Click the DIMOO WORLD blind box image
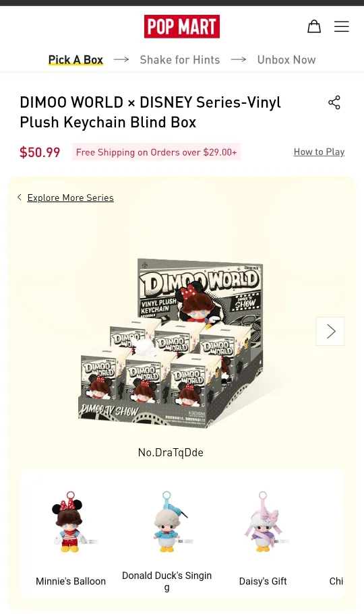364x614 pixels. coord(171,344)
